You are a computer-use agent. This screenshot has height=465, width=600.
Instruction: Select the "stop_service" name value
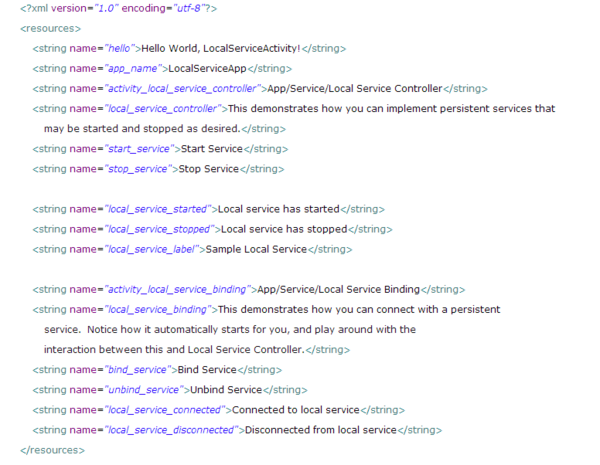pos(138,169)
